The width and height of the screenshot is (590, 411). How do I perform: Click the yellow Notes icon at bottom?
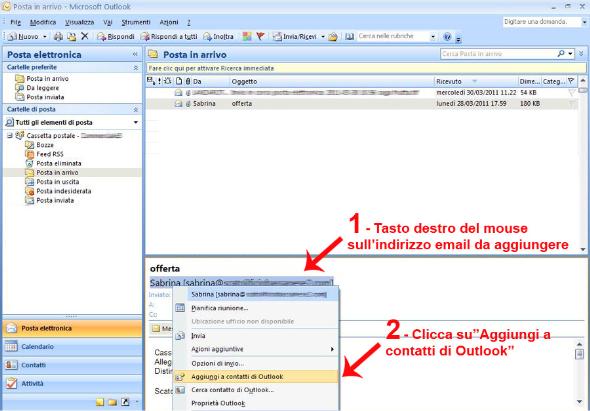[x=100, y=402]
